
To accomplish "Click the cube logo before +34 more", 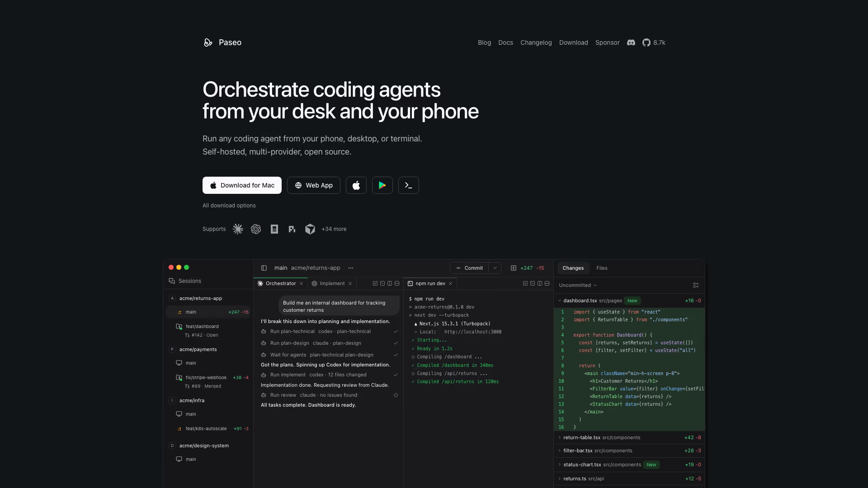I will [310, 229].
